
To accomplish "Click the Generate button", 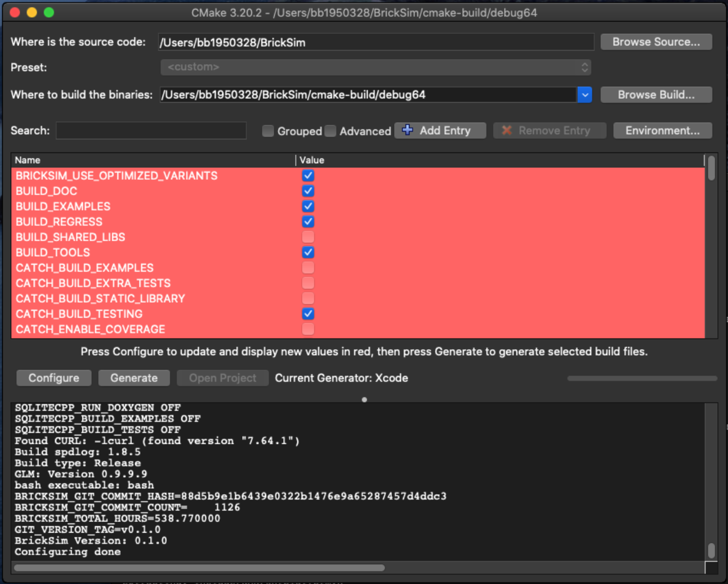I will [x=134, y=378].
